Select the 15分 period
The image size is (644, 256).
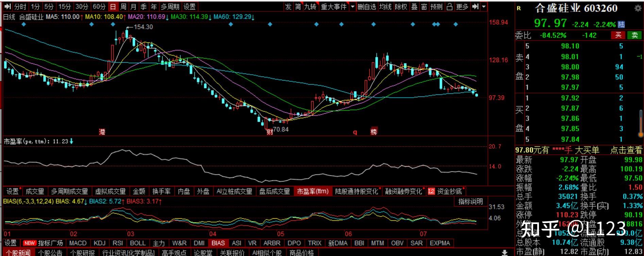point(64,6)
